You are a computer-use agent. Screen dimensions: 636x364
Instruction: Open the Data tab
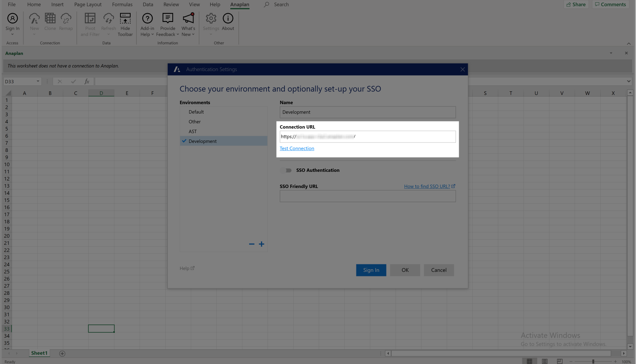148,5
